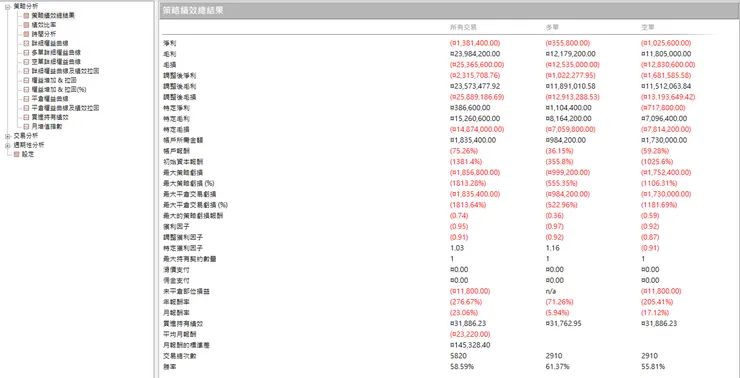740x378 pixels.
Task: Click the ¤23,984,200.00 gross profit value
Action: [475, 54]
